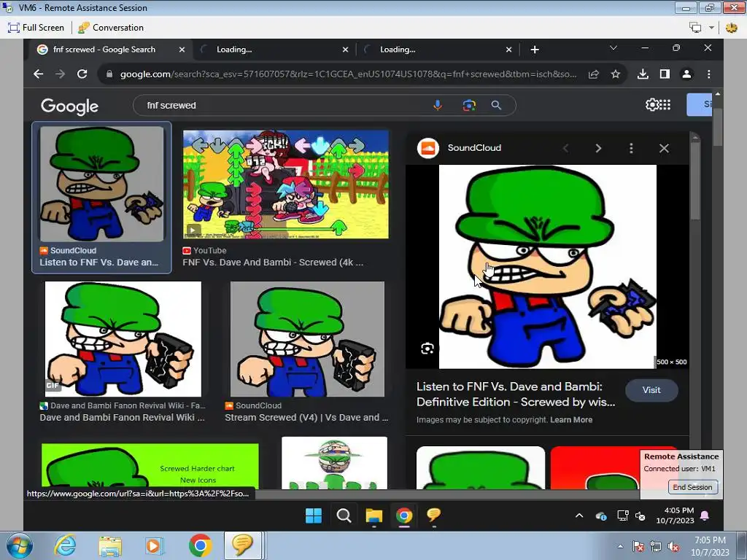Click the magnifier search button
This screenshot has height=560, width=747.
pyautogui.click(x=496, y=105)
